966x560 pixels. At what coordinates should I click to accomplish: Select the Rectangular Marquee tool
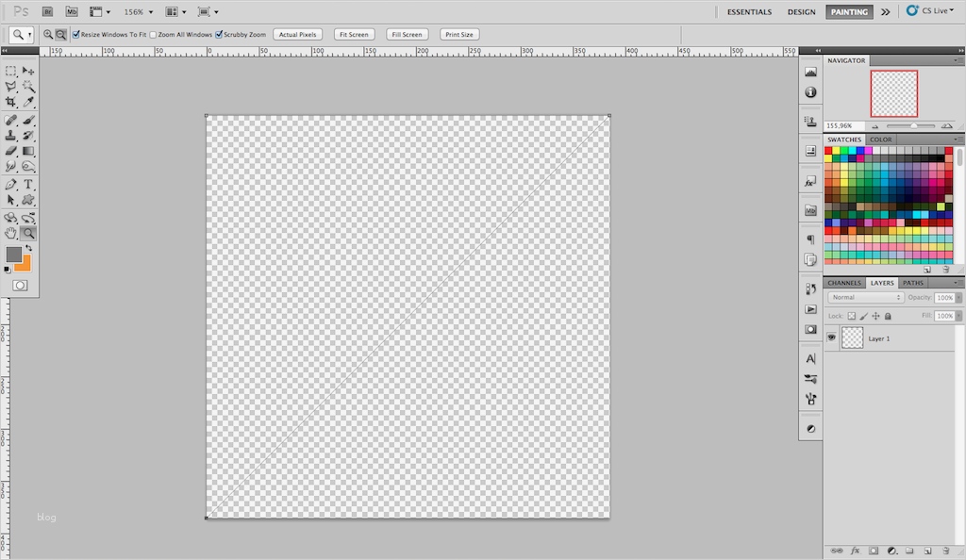pyautogui.click(x=11, y=71)
